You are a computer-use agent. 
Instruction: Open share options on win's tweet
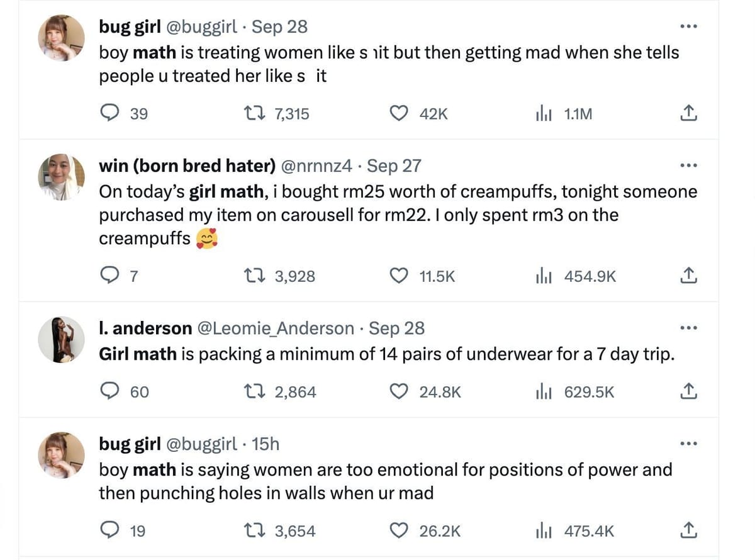688,276
